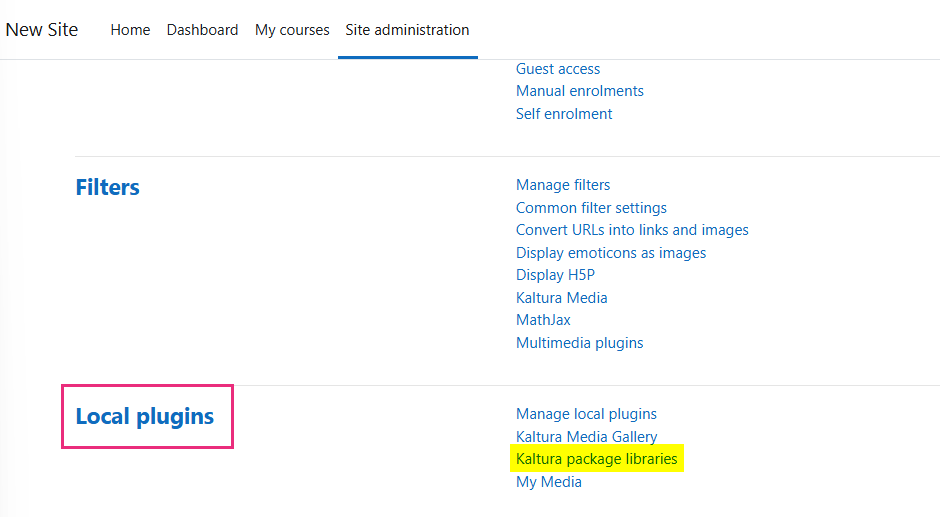Open Guest access settings link
940x517 pixels.
(558, 69)
